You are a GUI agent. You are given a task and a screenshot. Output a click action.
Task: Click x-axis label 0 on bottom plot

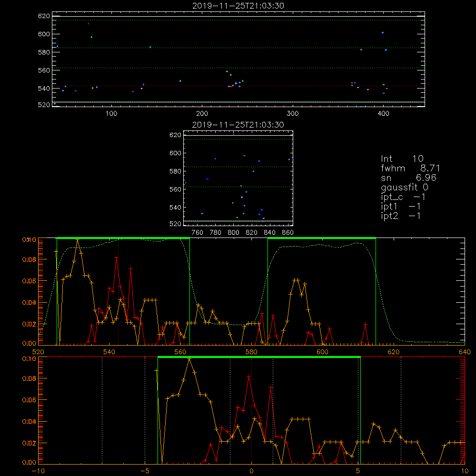(x=251, y=471)
